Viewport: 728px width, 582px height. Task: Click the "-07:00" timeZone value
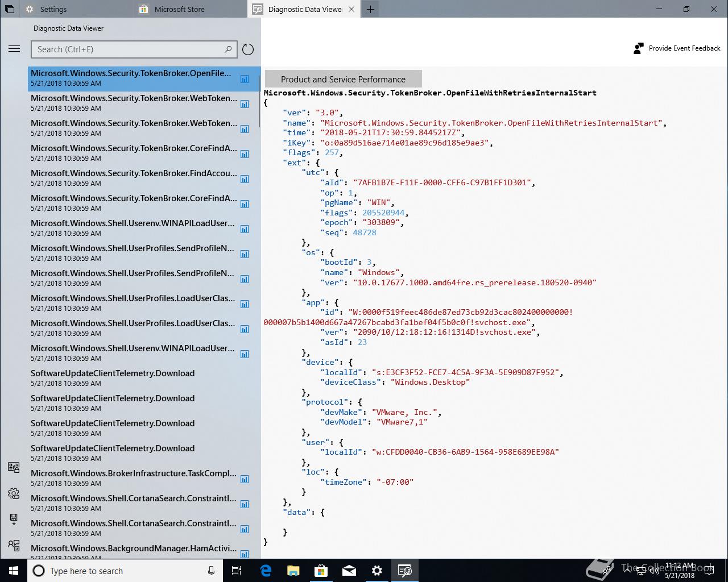395,482
